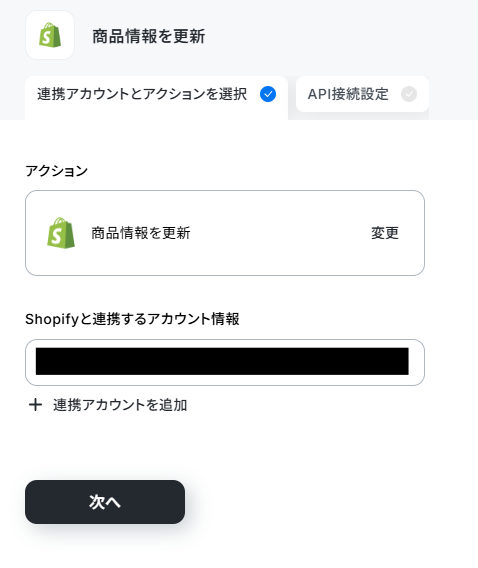Open the Shopify linked account dropdown
Image resolution: width=478 pixels, height=568 pixels.
[225, 362]
